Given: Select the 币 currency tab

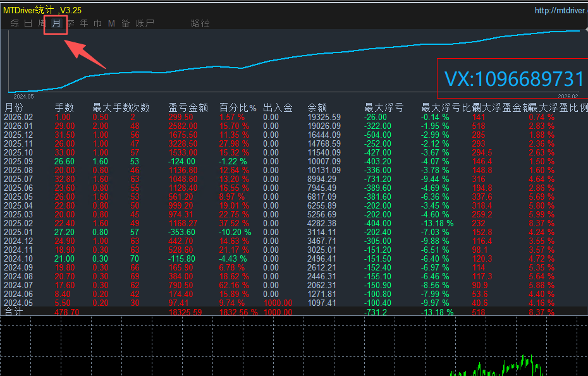Looking at the screenshot, I should pos(97,24).
